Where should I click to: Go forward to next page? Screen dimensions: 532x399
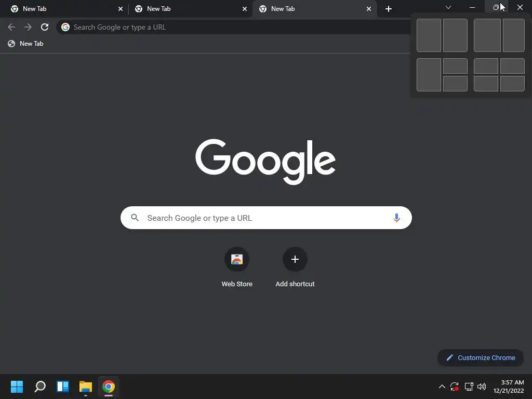(28, 27)
